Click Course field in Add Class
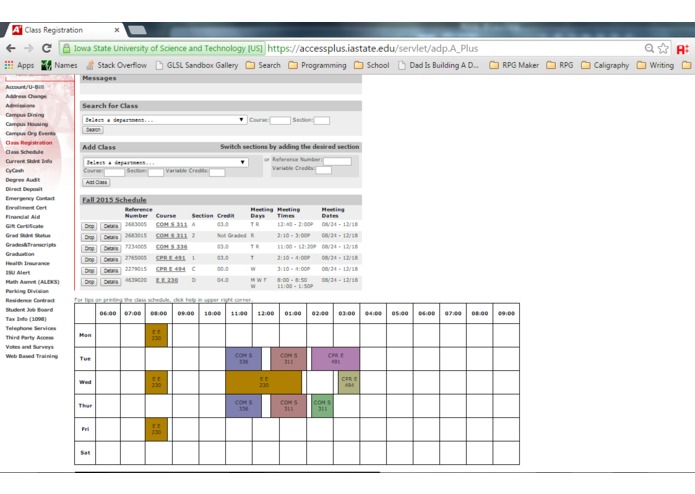The height and width of the screenshot is (494, 695). pos(114,172)
